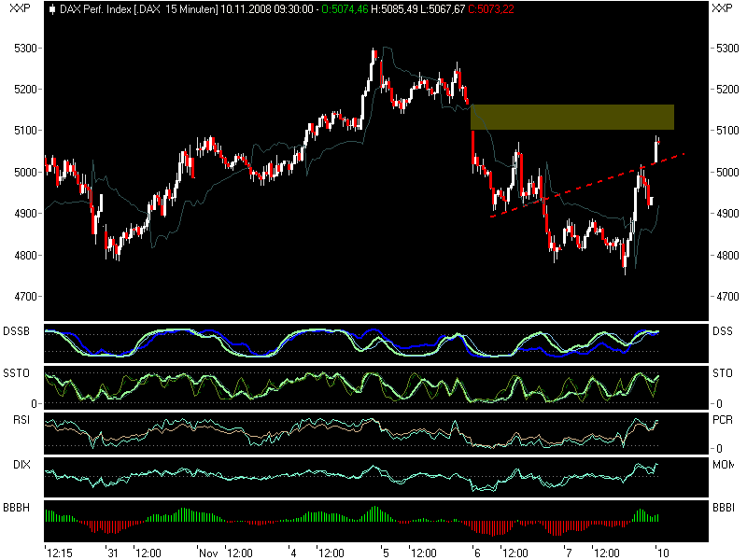Click the SSTO indicator label
Viewport: 747px width, 560px height.
pyautogui.click(x=16, y=372)
